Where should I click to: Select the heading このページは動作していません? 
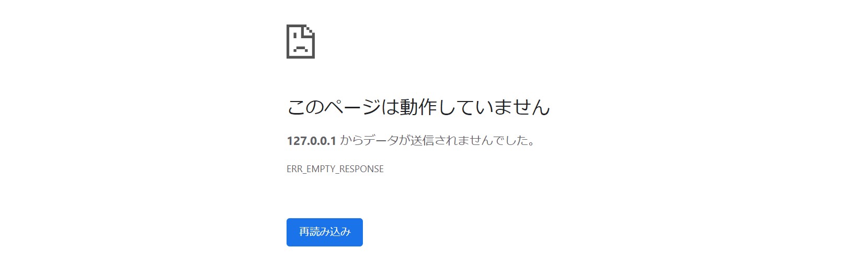coord(418,107)
